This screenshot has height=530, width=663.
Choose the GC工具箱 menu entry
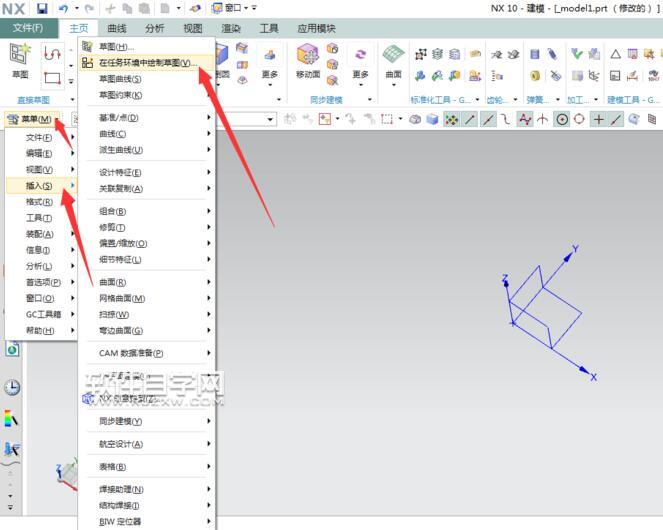tap(41, 314)
